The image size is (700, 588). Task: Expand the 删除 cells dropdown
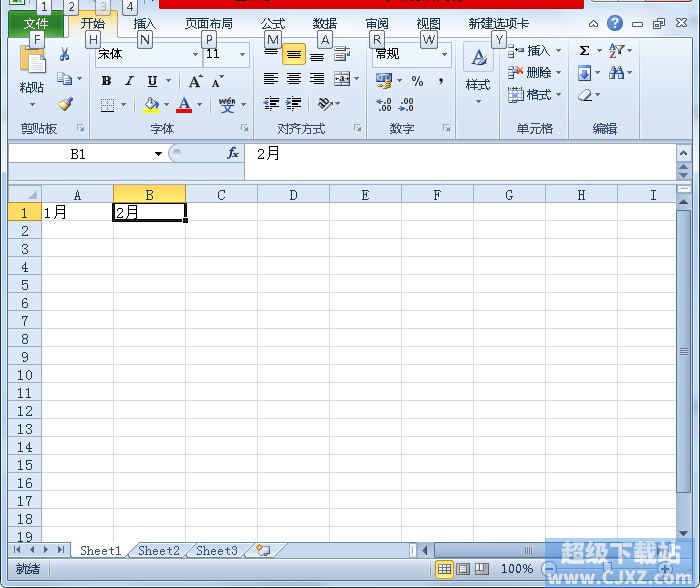coord(558,72)
